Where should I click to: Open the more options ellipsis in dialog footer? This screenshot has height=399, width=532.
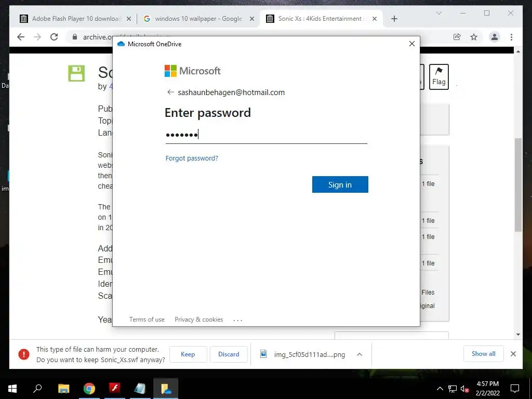tap(238, 320)
